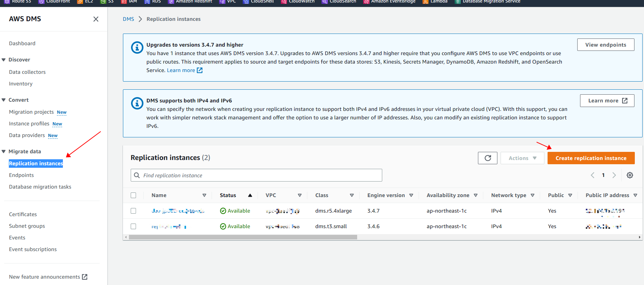The image size is (644, 285).
Task: Open Endpoints in the sidebar
Action: (x=22, y=175)
